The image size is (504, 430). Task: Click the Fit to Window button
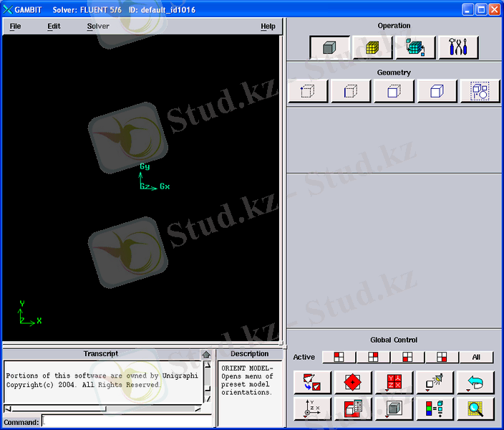point(312,383)
